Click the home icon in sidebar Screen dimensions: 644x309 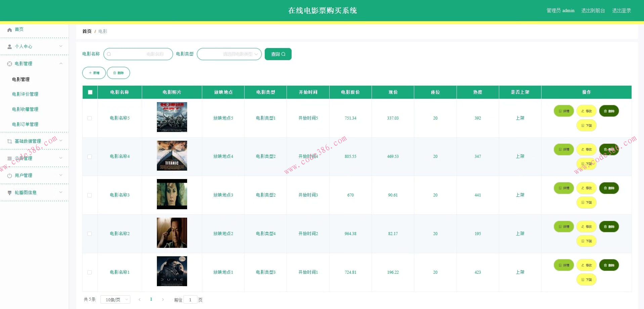pyautogui.click(x=9, y=30)
